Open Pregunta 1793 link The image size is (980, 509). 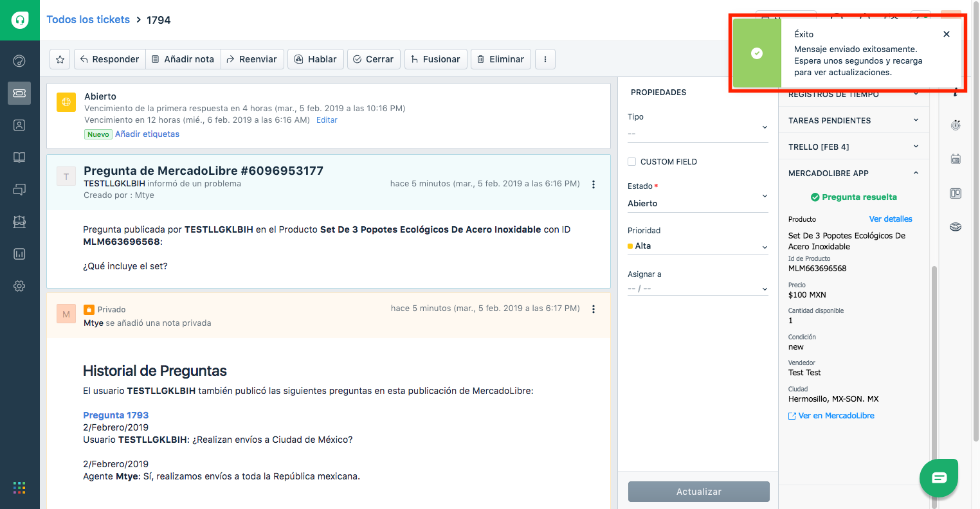116,415
